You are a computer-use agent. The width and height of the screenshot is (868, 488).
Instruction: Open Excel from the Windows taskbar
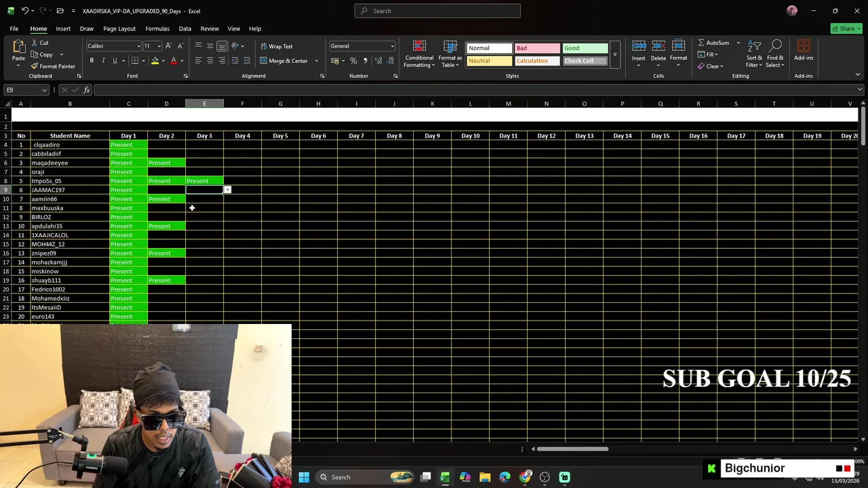(x=445, y=477)
